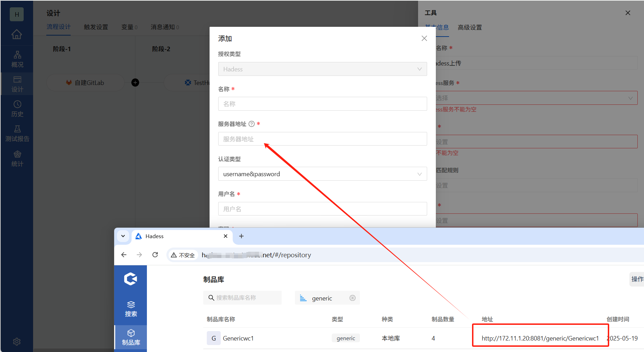Open the browser tab list chevron
The width and height of the screenshot is (644, 352).
tap(123, 236)
